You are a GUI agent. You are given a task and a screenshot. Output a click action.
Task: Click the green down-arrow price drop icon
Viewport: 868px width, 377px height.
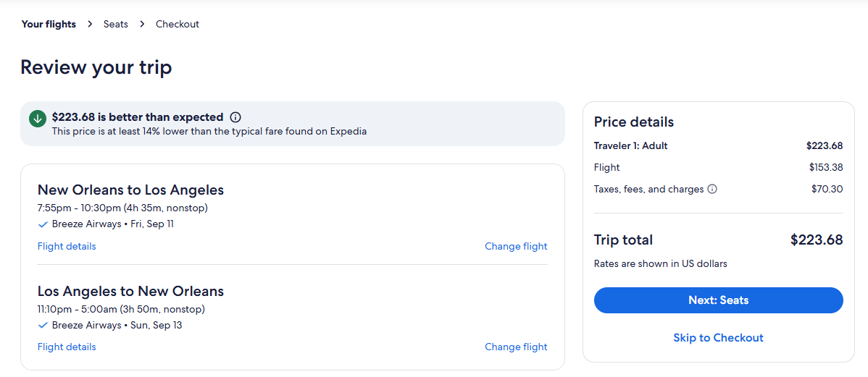click(x=38, y=118)
